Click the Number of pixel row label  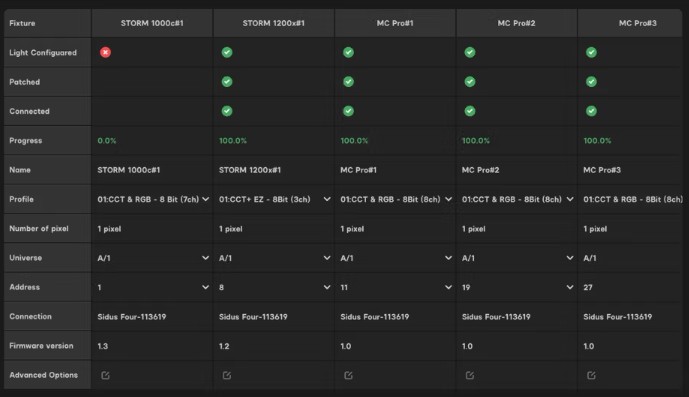pyautogui.click(x=39, y=229)
